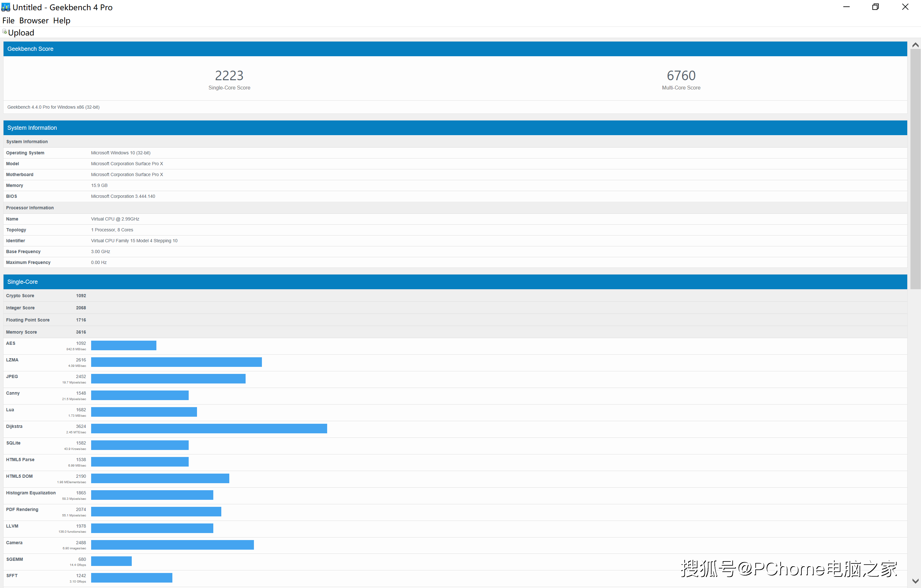Click the Single-Core section header
The image size is (921, 588).
(23, 282)
